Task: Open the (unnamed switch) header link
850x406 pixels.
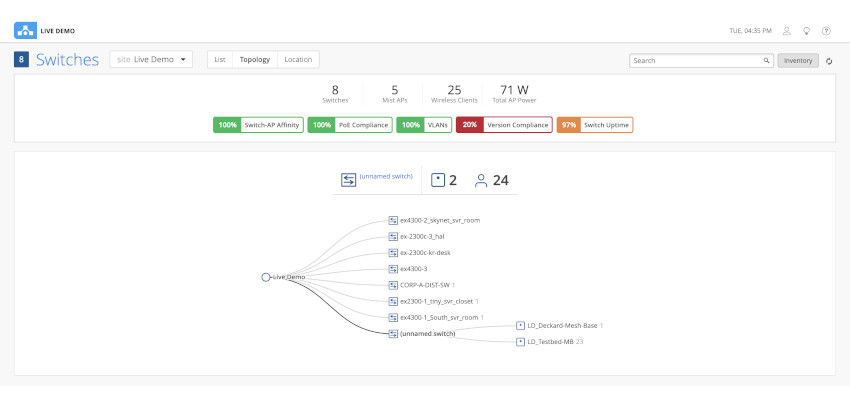Action: coord(386,176)
